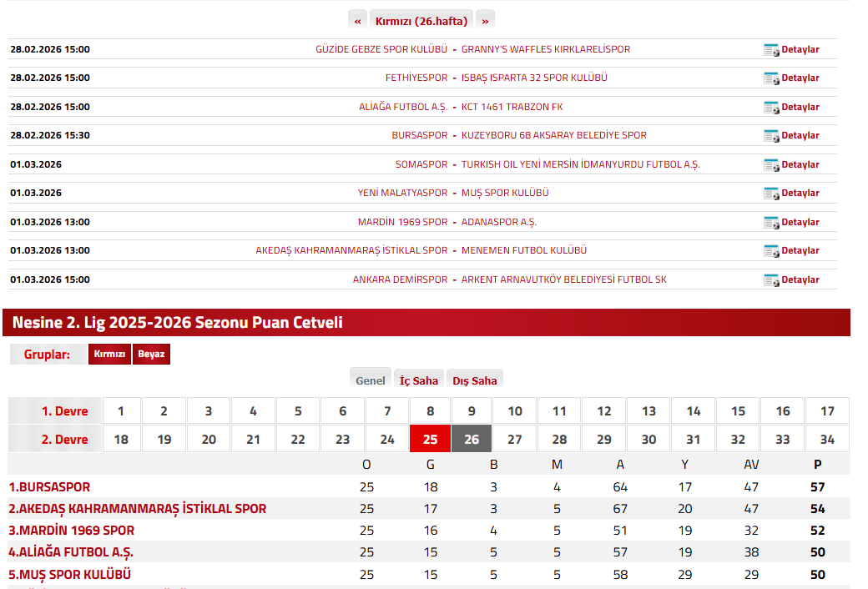The width and height of the screenshot is (868, 589).
Task: Open details icon for Ankara Demirspor match
Action: (x=771, y=280)
